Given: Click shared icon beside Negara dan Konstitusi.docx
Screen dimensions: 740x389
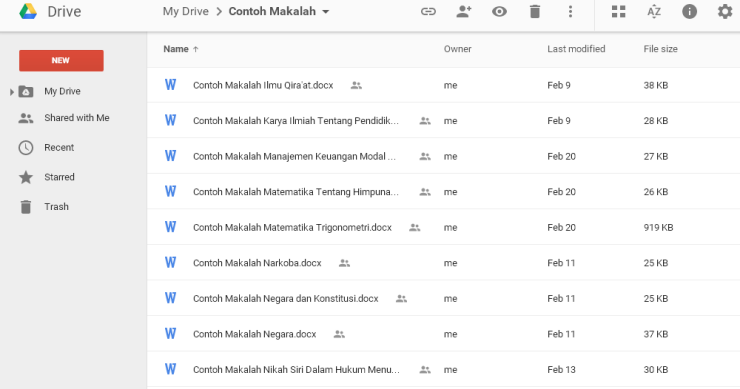Looking at the screenshot, I should coord(401,298).
